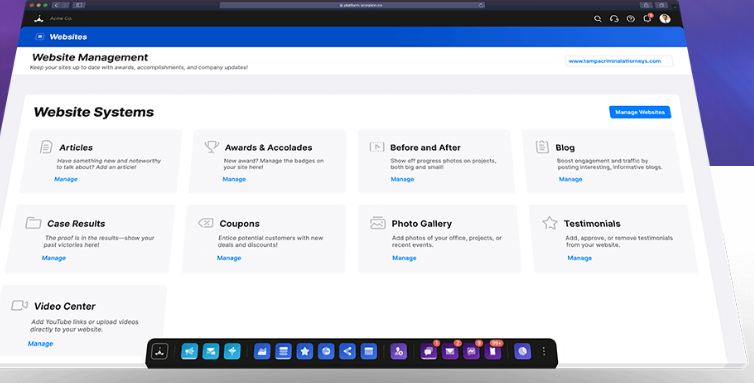The image size is (754, 383).
Task: Click the Articles document icon
Action: 46,147
